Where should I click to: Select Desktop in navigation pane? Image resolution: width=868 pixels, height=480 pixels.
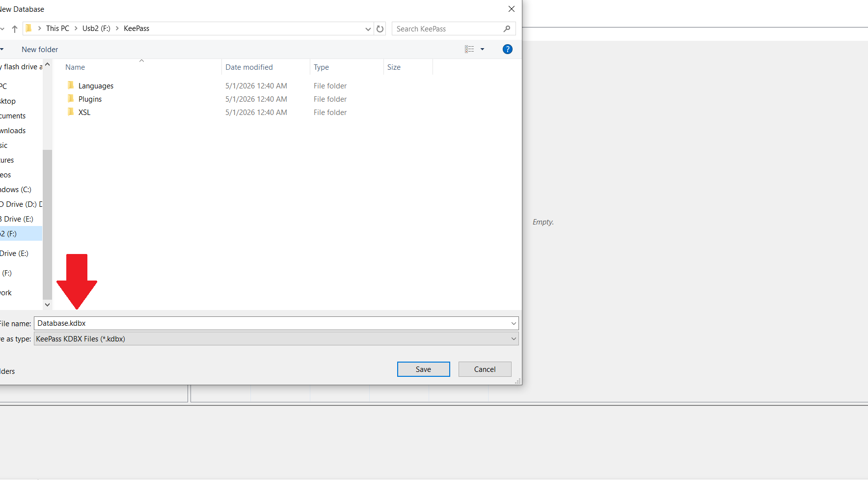click(x=8, y=101)
